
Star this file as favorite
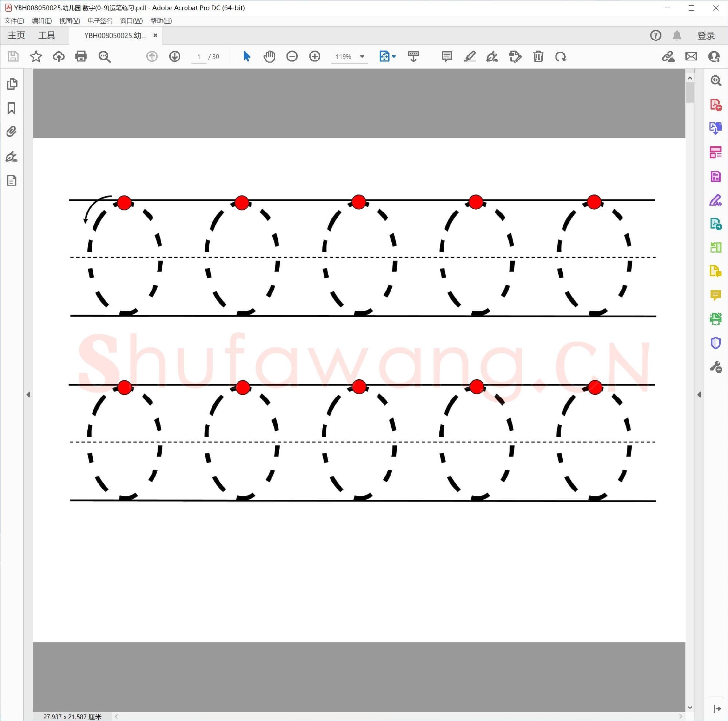pos(36,56)
